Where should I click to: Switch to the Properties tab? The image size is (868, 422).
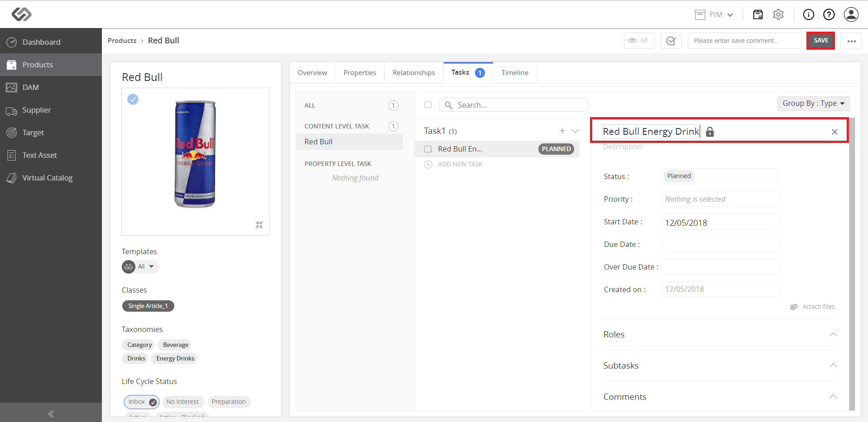[x=360, y=73]
